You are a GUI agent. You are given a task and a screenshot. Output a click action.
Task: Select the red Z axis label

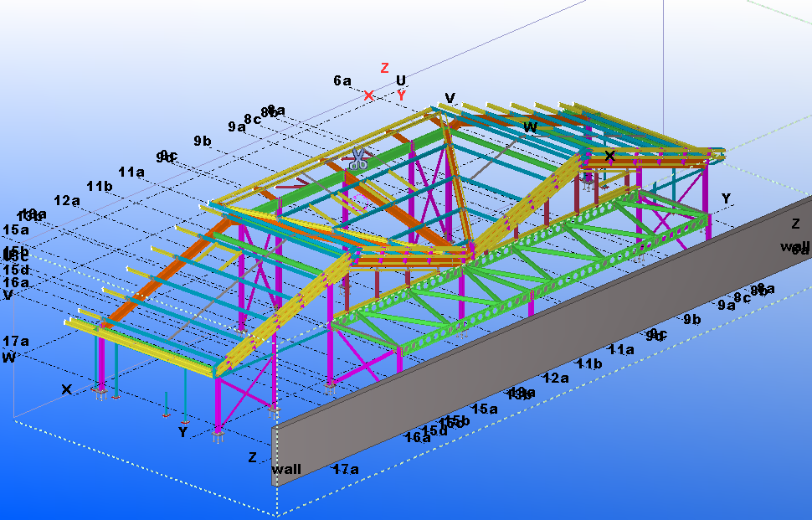click(x=384, y=68)
